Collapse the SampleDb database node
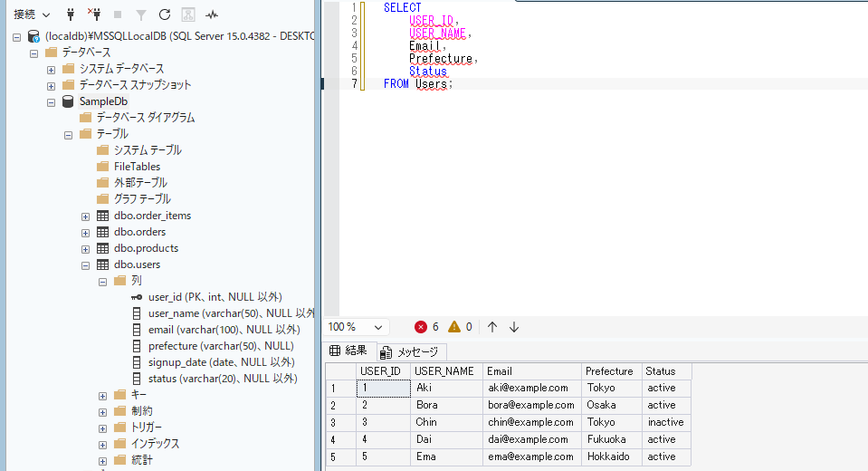868x471 pixels. [51, 102]
